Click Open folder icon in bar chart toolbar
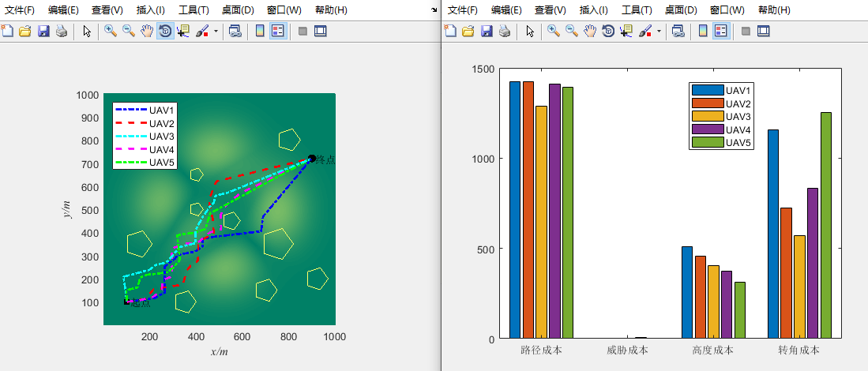 [x=468, y=32]
